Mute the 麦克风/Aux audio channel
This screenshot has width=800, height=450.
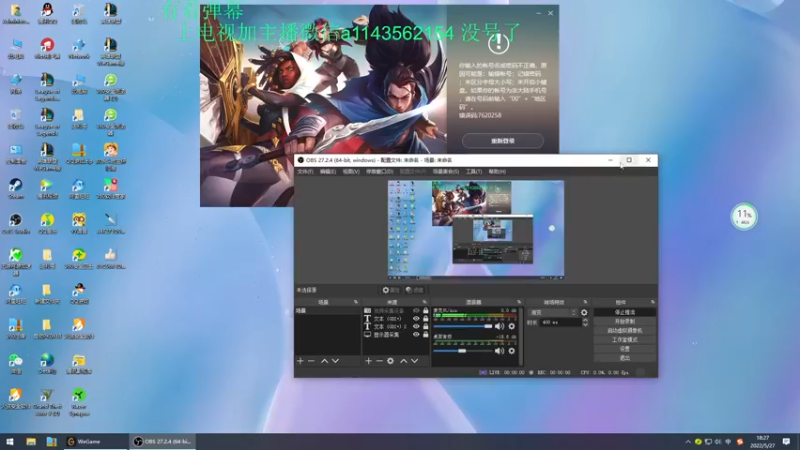[x=499, y=326]
